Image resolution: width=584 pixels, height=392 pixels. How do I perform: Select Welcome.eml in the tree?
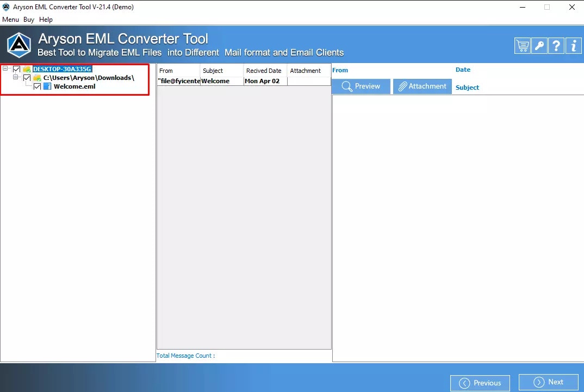(x=74, y=86)
